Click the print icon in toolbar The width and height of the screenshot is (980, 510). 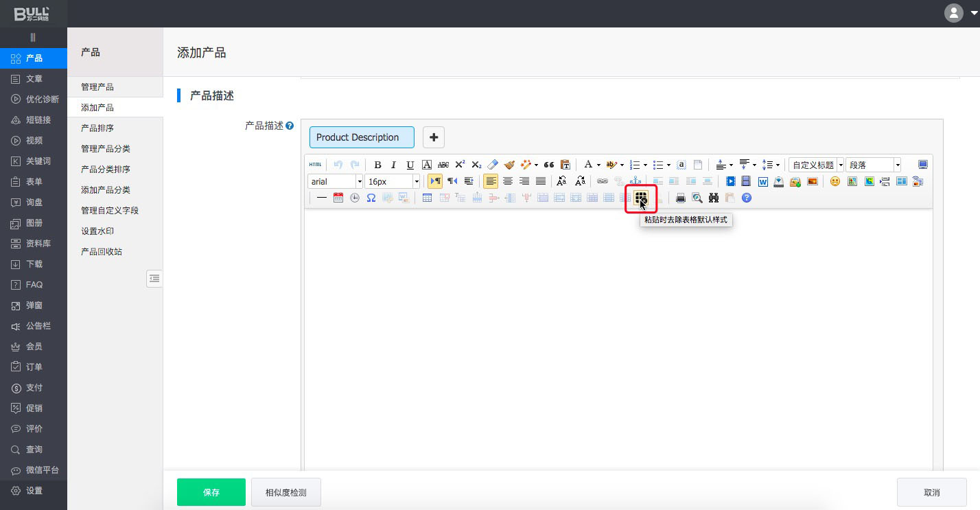tap(681, 198)
